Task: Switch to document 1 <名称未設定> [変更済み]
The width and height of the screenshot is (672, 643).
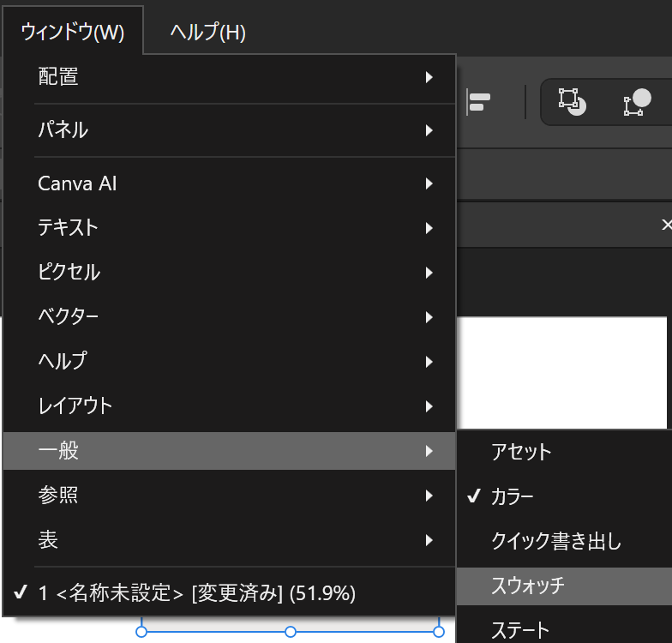Action: 230,593
